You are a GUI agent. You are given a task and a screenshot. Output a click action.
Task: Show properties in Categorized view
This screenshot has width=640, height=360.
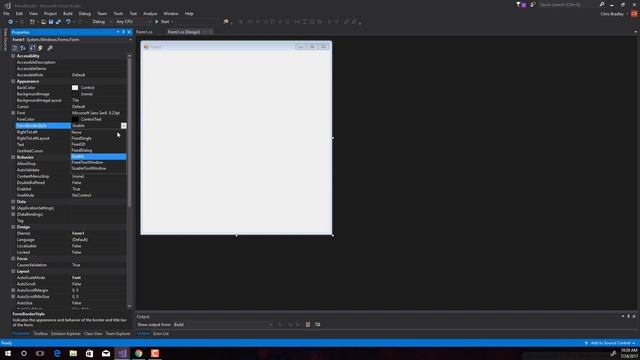pyautogui.click(x=15, y=48)
